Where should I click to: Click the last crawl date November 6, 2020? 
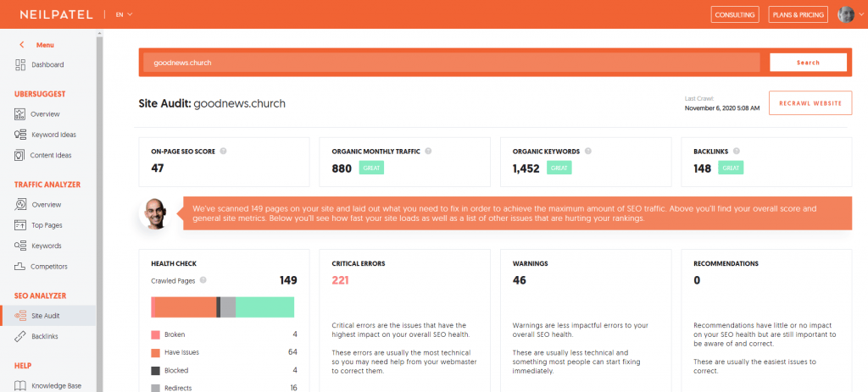[x=722, y=108]
